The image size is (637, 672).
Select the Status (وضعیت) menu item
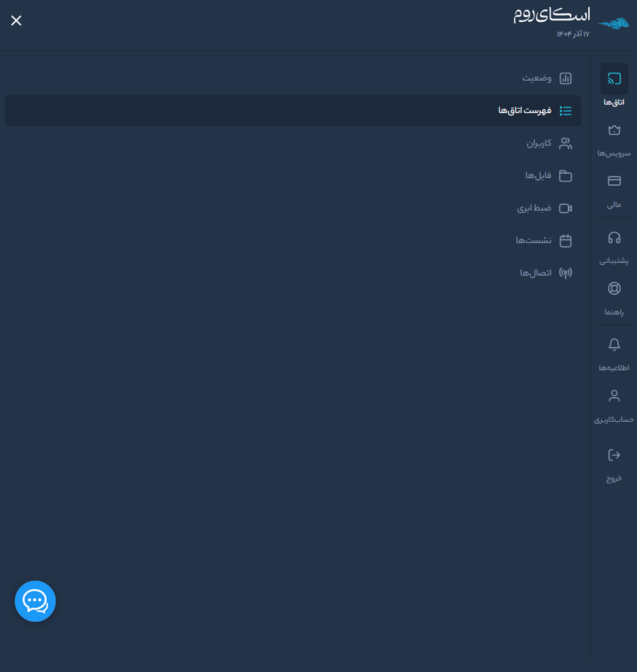tap(547, 78)
